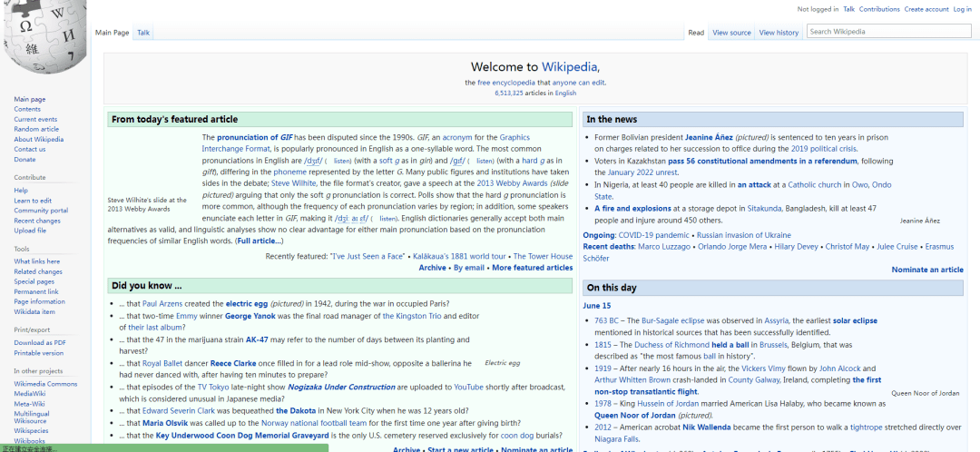Open the MediaWiki project link
980x452 pixels.
[x=29, y=395]
